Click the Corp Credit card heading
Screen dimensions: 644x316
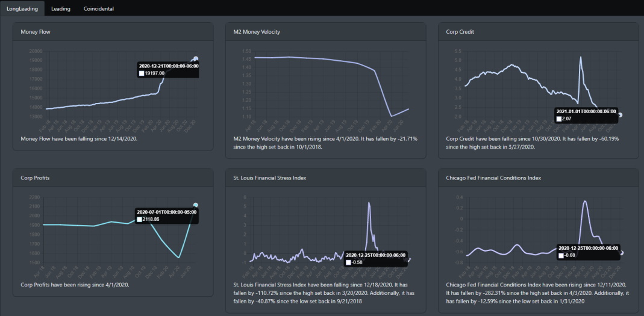point(460,31)
